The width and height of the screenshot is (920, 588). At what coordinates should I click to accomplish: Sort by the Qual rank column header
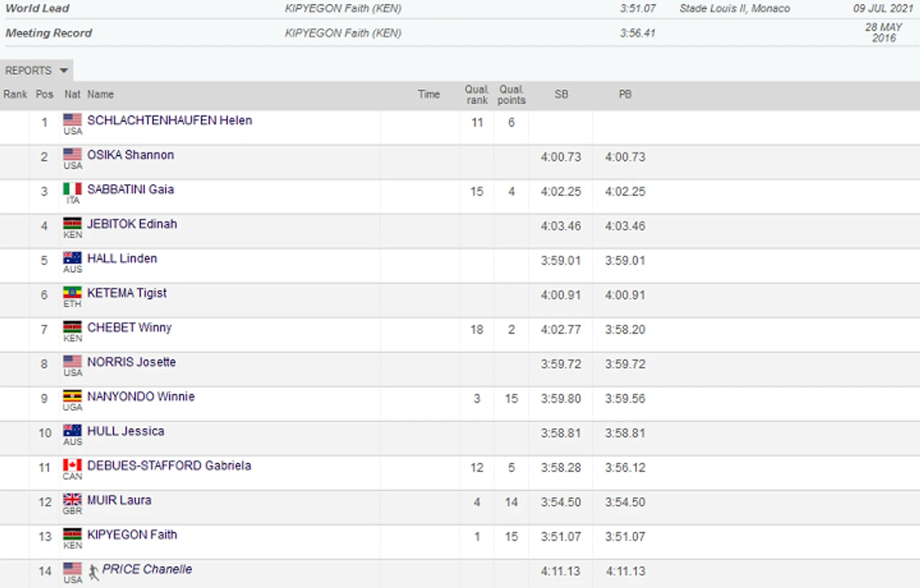tap(476, 95)
